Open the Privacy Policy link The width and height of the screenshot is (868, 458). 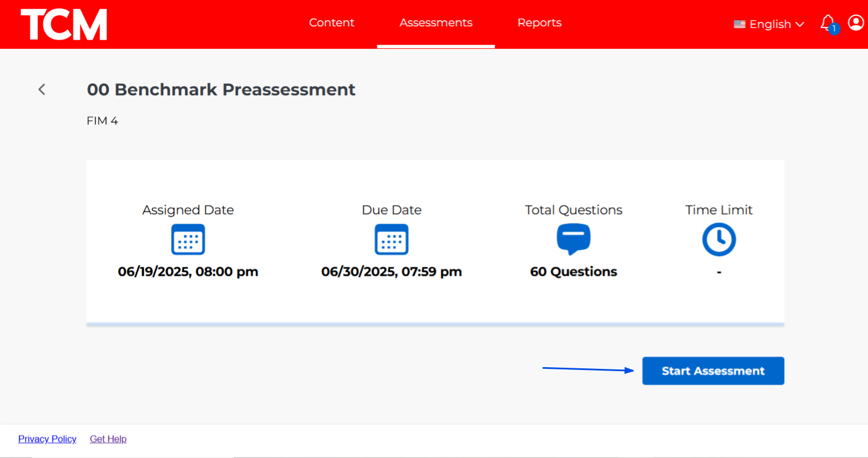tap(47, 439)
